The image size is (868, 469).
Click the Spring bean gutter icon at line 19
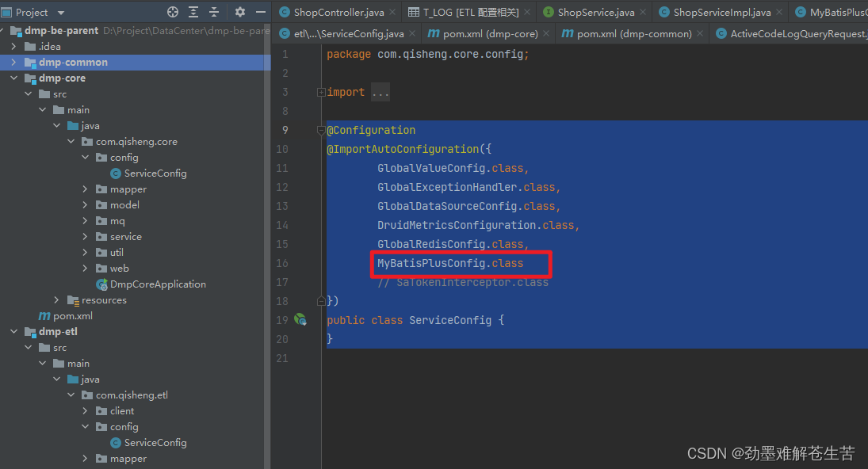coord(300,319)
